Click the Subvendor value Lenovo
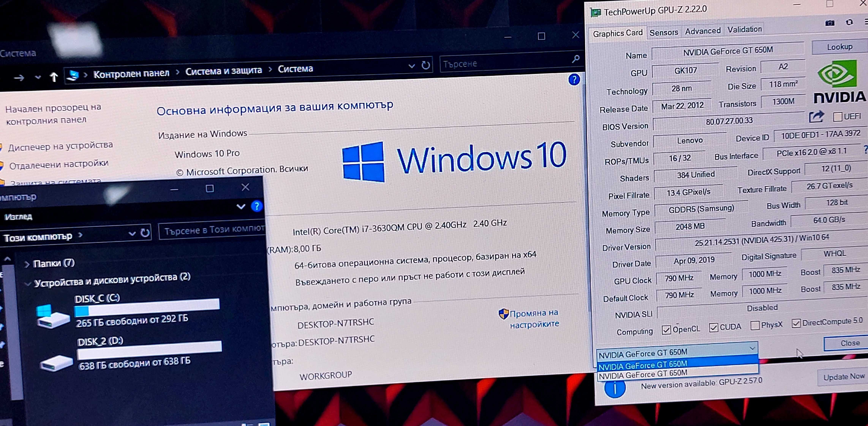Image resolution: width=868 pixels, height=426 pixels. (690, 140)
